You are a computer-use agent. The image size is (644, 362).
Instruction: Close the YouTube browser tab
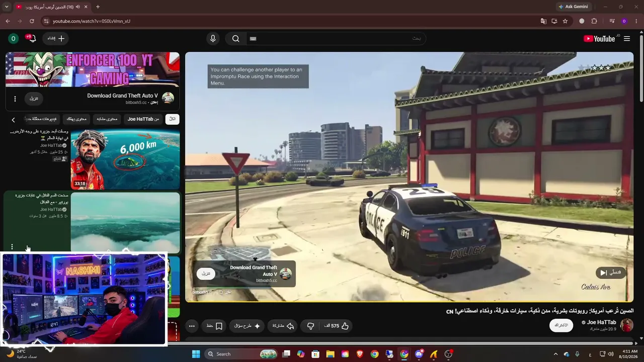[x=86, y=7]
